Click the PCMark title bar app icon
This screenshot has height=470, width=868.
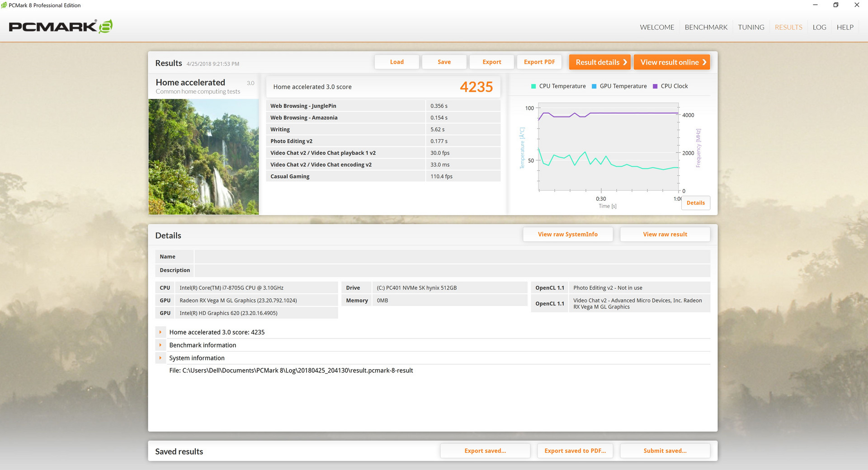4,5
